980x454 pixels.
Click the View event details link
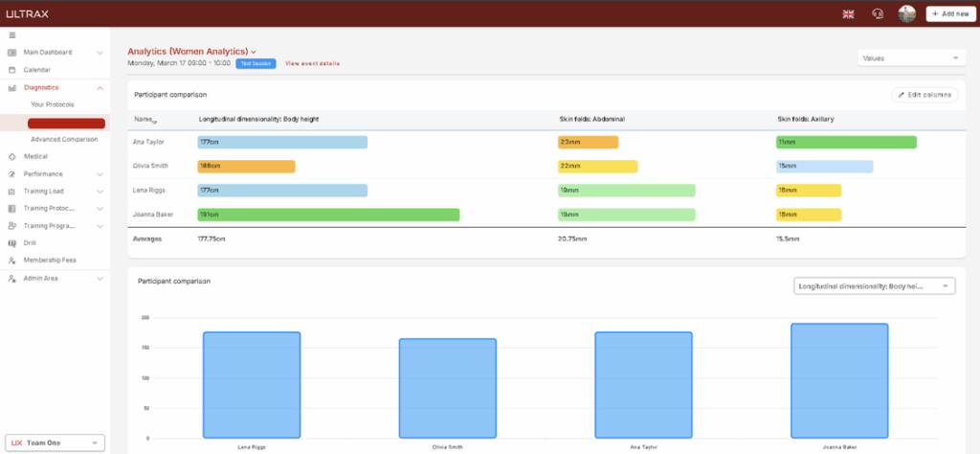[312, 63]
